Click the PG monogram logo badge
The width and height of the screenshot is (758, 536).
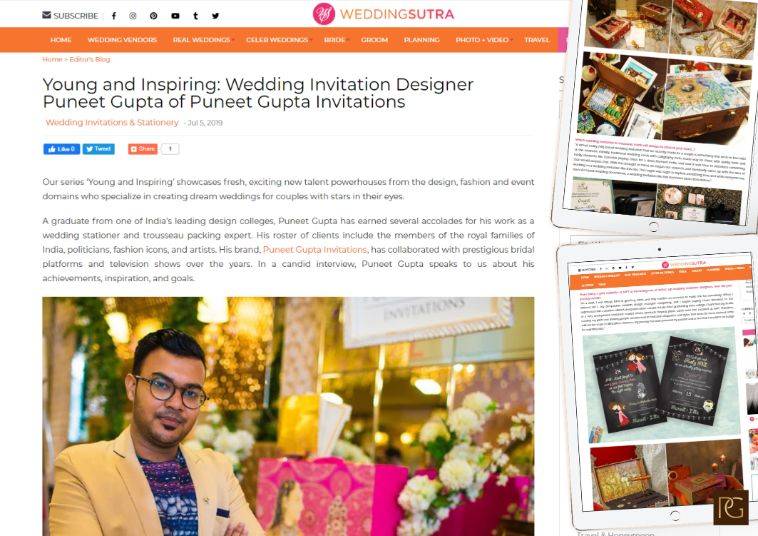(x=730, y=507)
